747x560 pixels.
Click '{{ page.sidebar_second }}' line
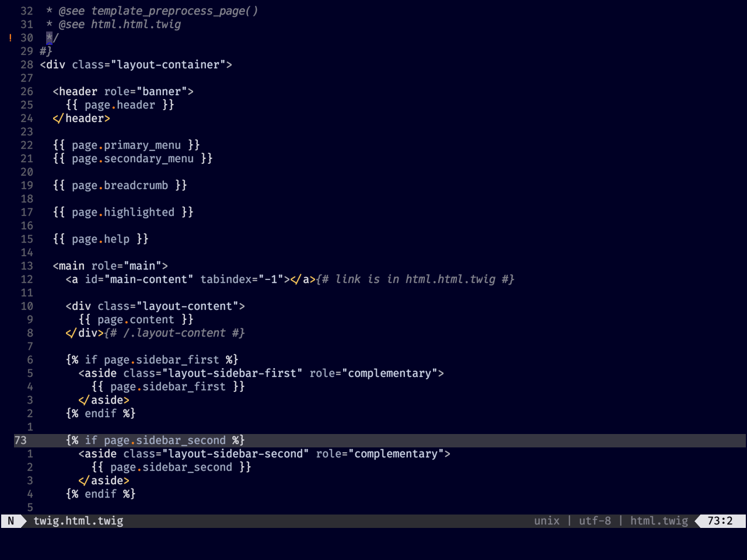coord(171,467)
